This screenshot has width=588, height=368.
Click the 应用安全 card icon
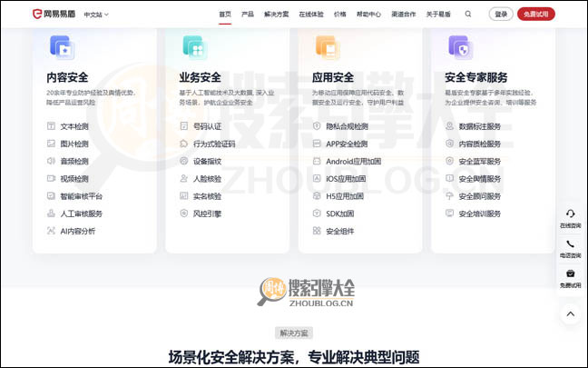[328, 47]
